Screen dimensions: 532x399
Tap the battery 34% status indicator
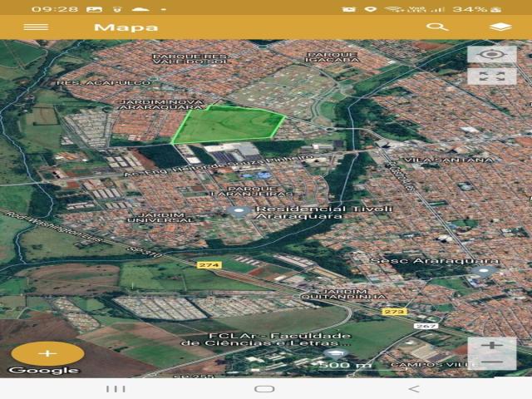[477, 9]
